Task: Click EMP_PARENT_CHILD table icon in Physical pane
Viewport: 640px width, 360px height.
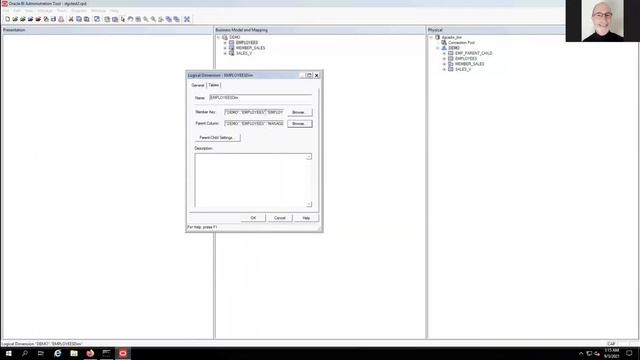Action: coord(451,53)
